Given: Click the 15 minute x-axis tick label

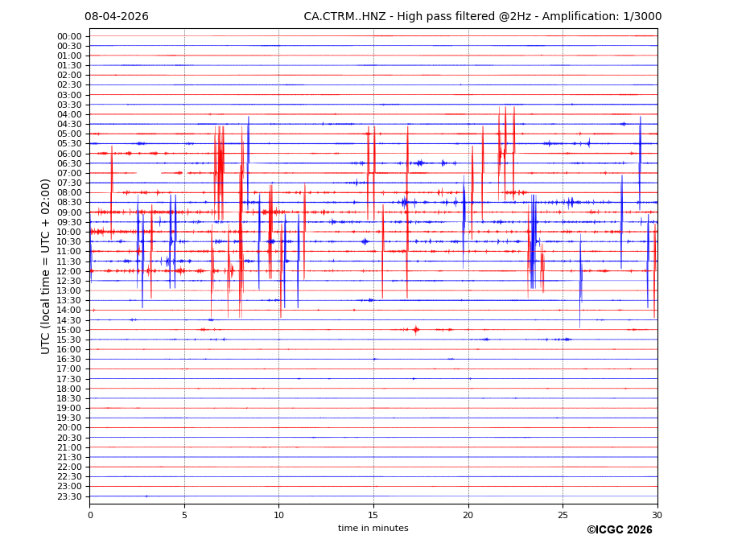Looking at the screenshot, I should click(373, 515).
